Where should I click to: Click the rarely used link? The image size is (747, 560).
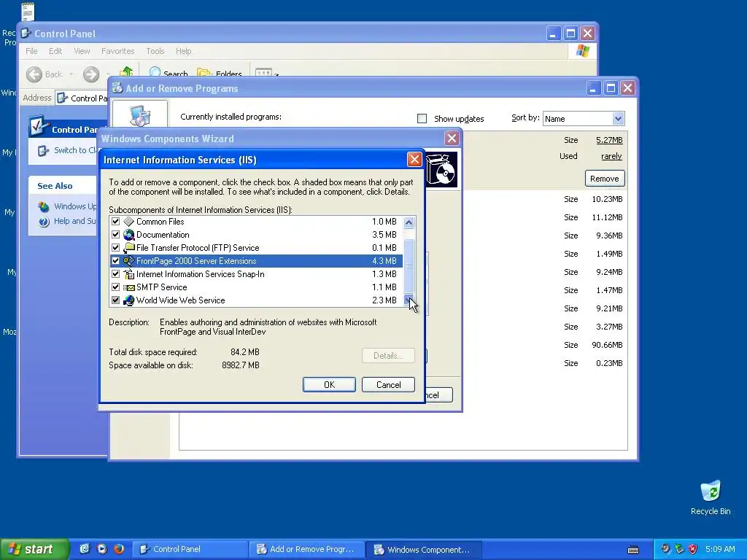click(611, 156)
